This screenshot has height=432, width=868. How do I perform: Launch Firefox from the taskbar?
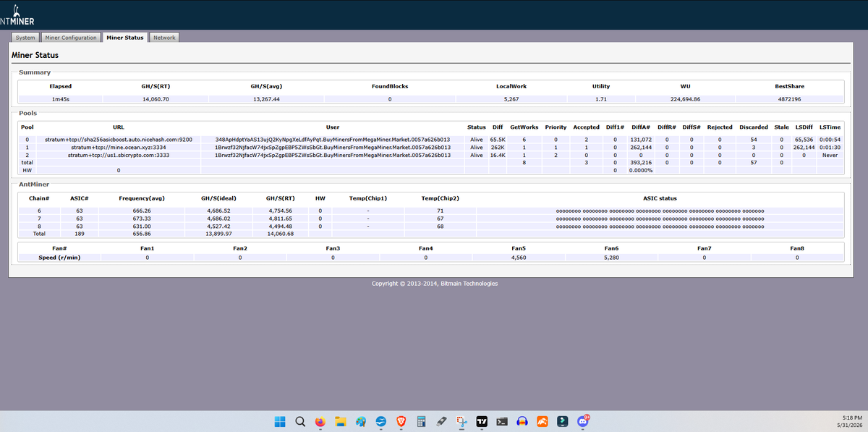tap(320, 421)
